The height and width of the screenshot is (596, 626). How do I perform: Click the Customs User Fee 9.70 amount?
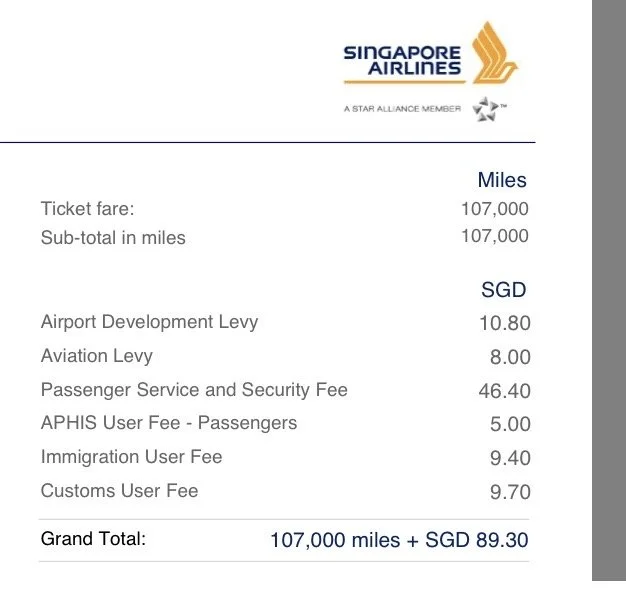(510, 492)
